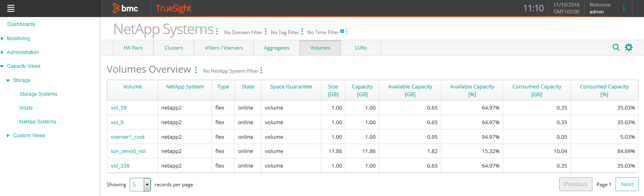The width and height of the screenshot is (644, 196).
Task: Sort by Consumed Capacity [%] header
Action: pos(604,90)
